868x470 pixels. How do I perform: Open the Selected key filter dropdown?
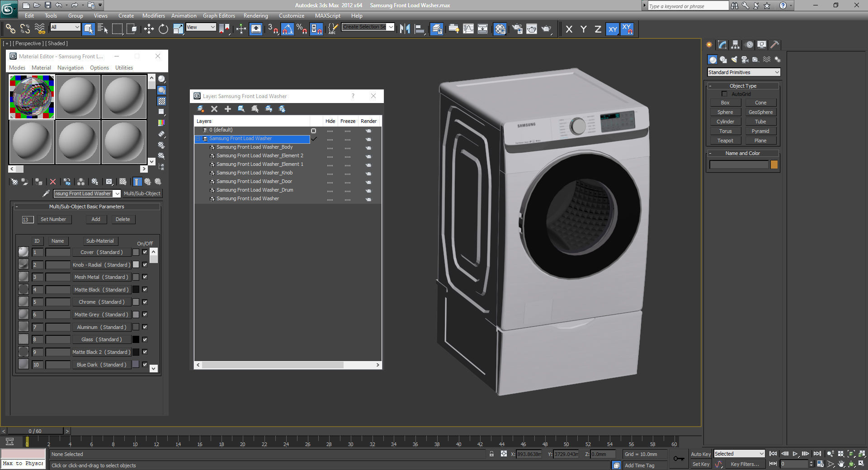click(739, 454)
